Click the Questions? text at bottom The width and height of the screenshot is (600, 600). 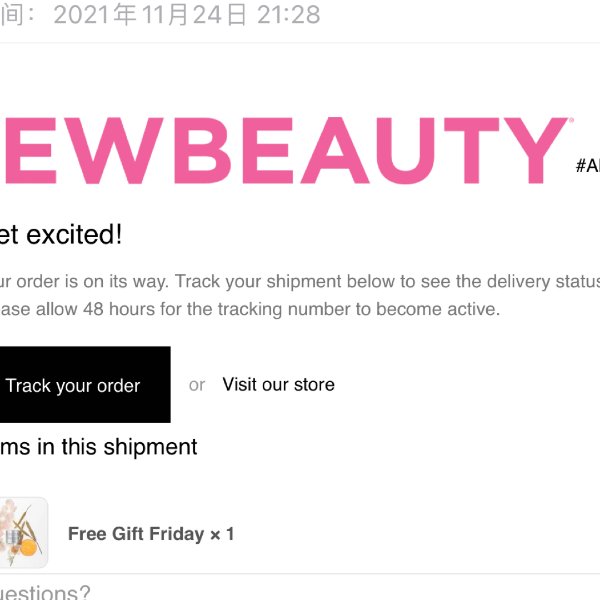45,592
